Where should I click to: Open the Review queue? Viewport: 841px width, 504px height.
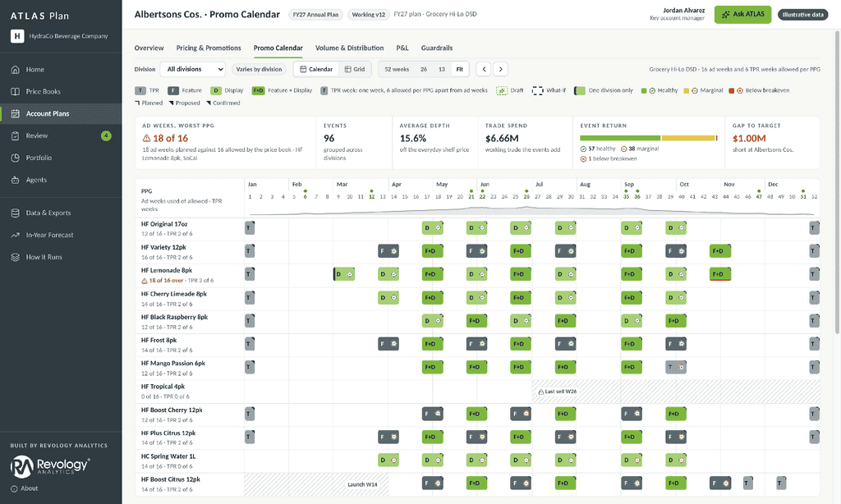click(x=61, y=135)
